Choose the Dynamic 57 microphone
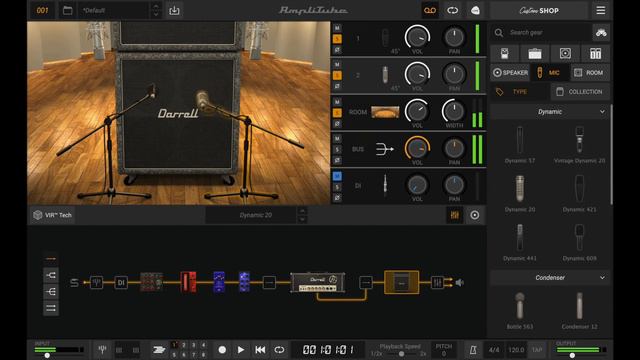This screenshot has width=640, height=360. pyautogui.click(x=520, y=145)
